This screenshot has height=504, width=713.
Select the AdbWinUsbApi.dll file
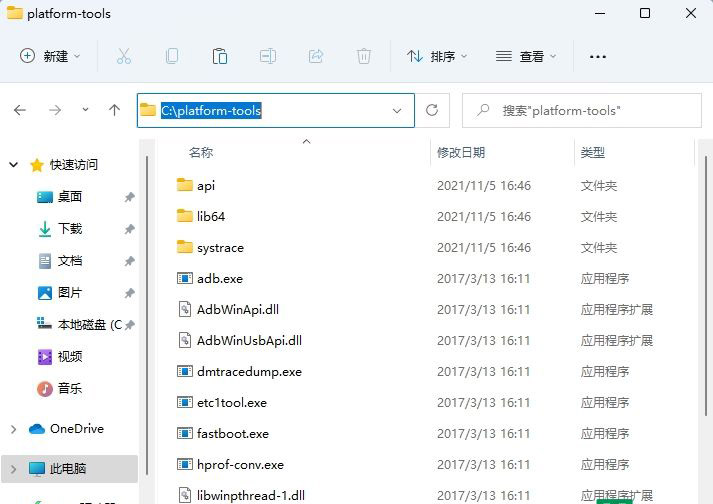(x=249, y=341)
